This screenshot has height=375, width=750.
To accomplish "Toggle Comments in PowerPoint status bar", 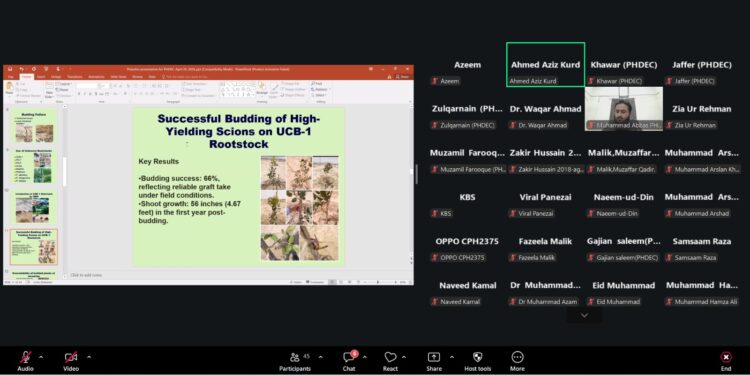I will coord(316,282).
